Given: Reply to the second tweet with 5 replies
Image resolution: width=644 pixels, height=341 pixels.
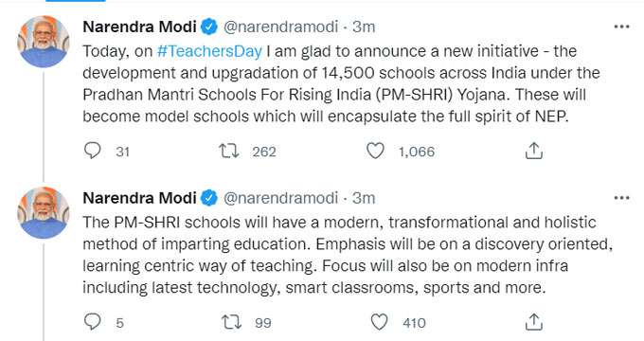Looking at the screenshot, I should [x=93, y=322].
